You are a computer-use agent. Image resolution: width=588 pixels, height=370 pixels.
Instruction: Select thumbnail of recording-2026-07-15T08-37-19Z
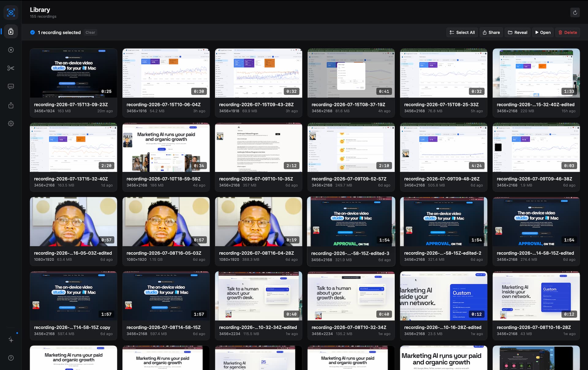point(351,73)
